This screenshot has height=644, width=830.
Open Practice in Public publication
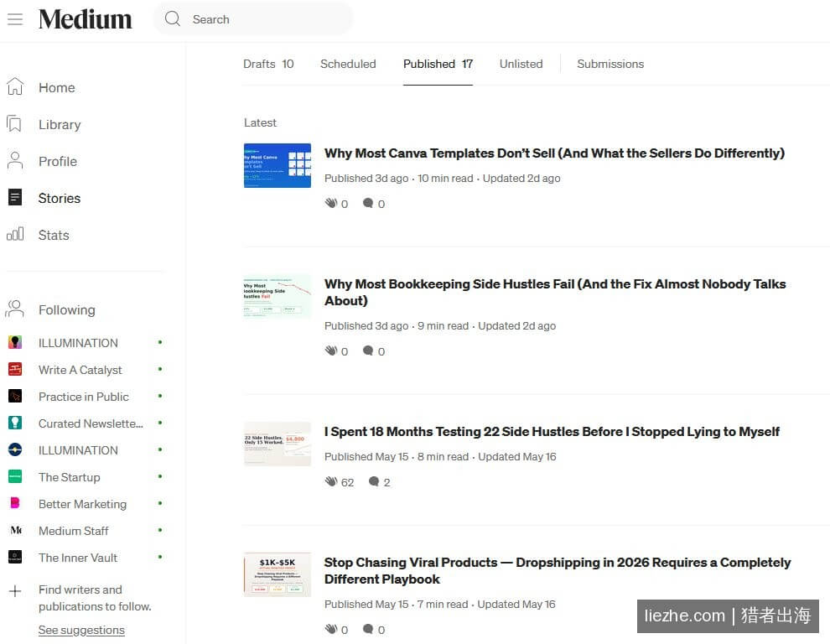(x=84, y=397)
